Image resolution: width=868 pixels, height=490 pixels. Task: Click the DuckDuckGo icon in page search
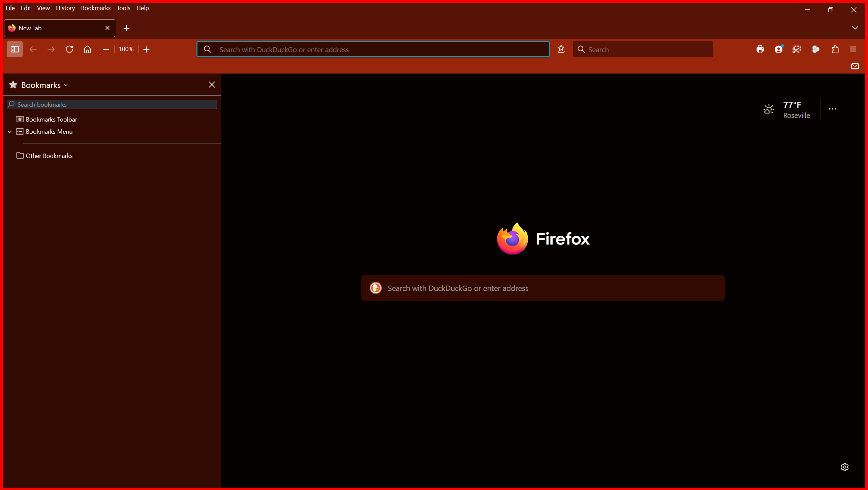(x=376, y=288)
